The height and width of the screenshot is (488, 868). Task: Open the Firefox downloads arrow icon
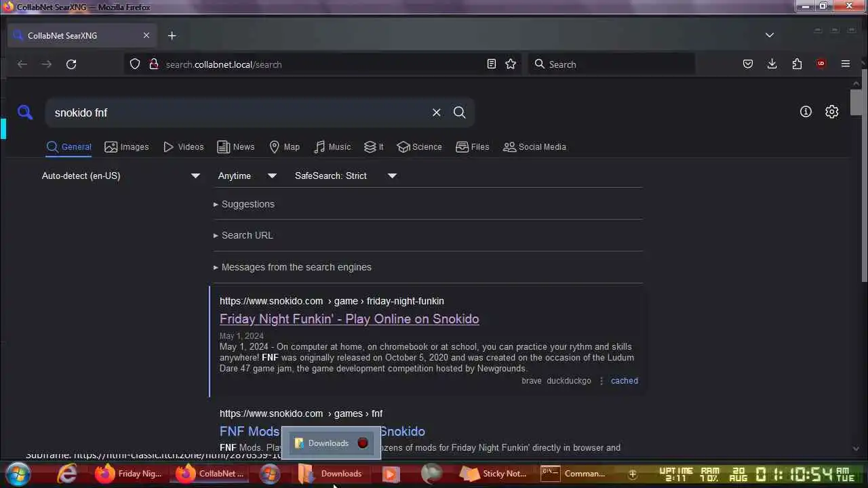(772, 64)
